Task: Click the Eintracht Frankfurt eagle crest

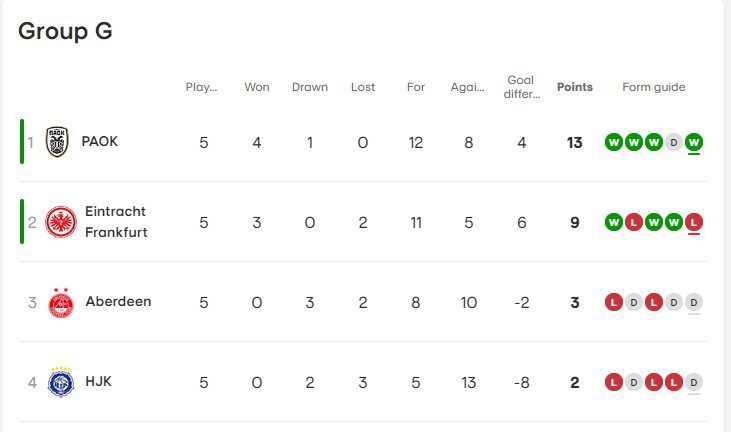Action: click(x=61, y=222)
